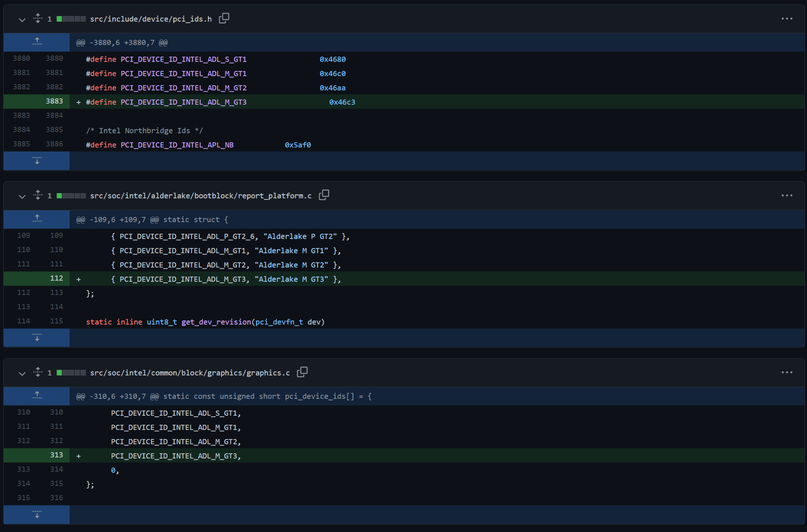Open graphics.c file link

click(190, 373)
